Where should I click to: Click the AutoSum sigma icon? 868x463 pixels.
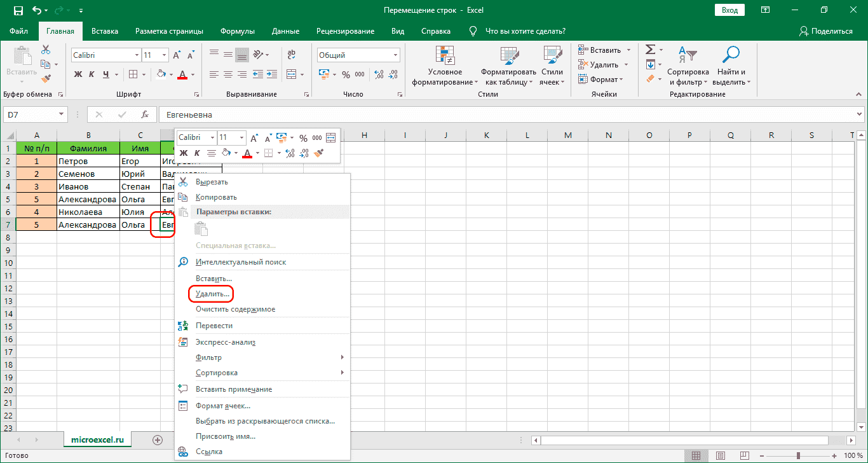pos(650,50)
